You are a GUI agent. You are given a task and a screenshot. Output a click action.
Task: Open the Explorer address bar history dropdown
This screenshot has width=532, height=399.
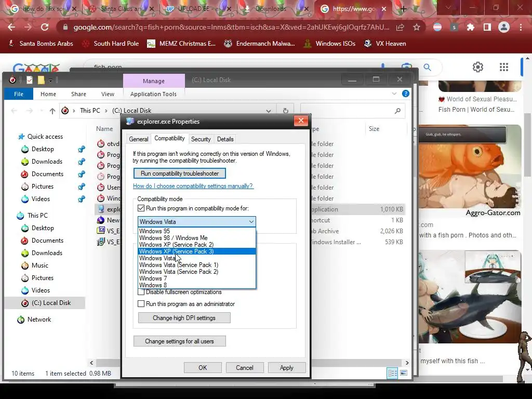pos(269,111)
